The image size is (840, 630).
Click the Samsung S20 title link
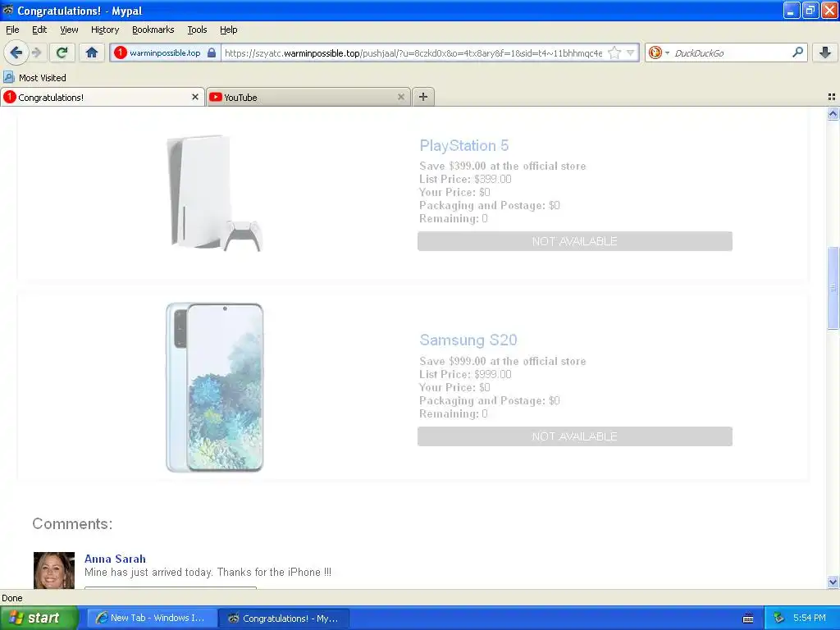click(468, 340)
